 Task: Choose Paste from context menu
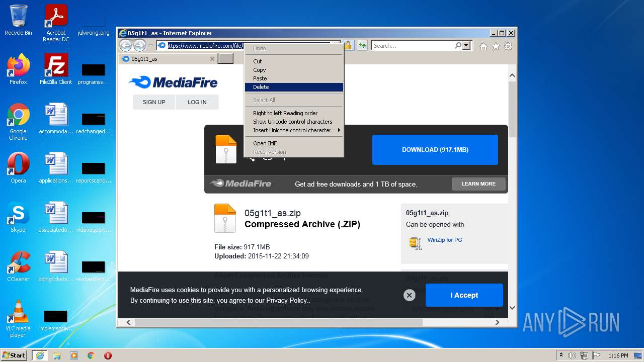coord(294,78)
